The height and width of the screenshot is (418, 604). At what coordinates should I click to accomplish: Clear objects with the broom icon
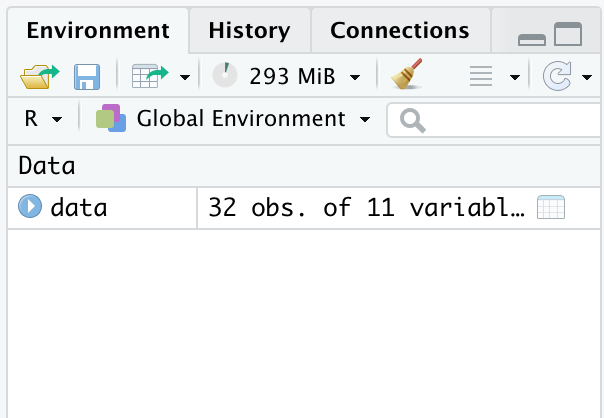point(407,74)
